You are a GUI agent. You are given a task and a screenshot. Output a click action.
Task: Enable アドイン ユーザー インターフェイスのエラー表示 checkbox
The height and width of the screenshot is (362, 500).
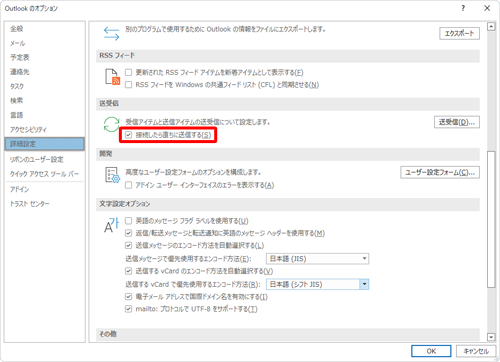128,185
